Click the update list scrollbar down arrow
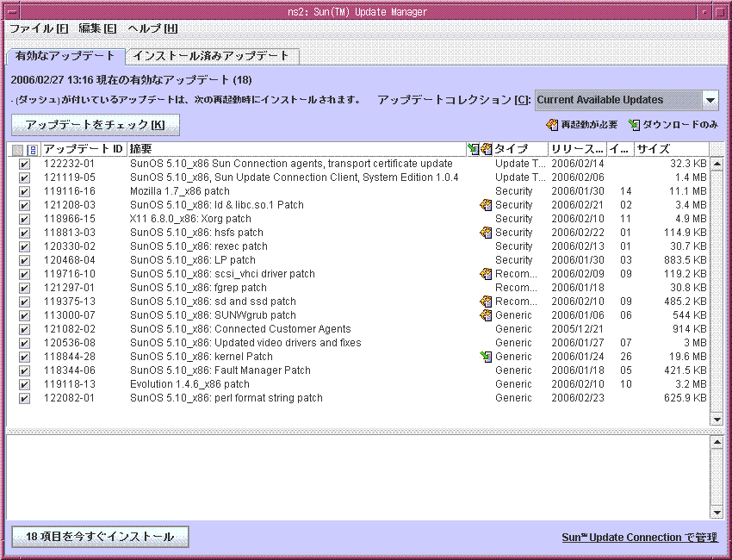 (716, 419)
